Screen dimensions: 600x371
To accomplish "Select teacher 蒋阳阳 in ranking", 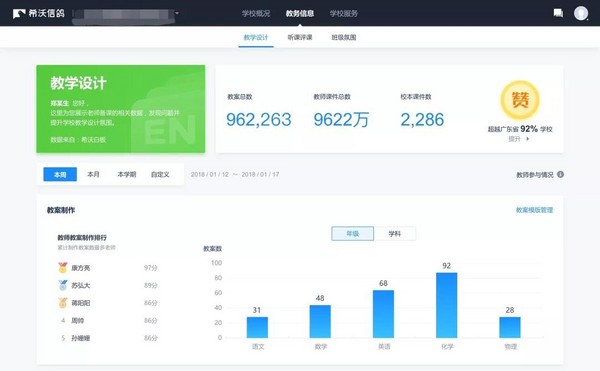I will click(81, 303).
